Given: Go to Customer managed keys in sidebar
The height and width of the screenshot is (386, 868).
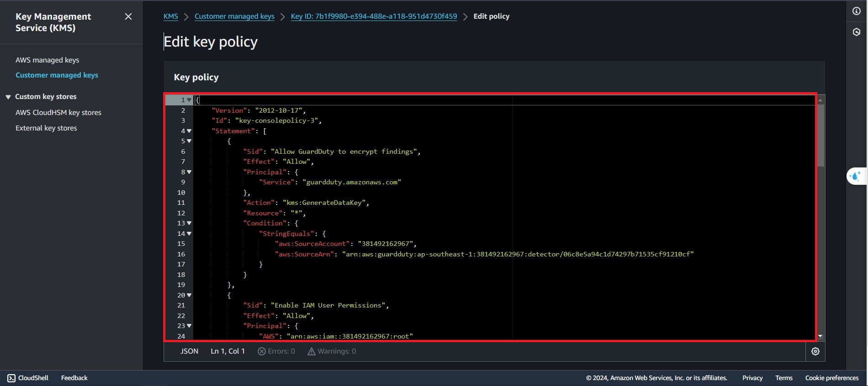Looking at the screenshot, I should tap(57, 75).
